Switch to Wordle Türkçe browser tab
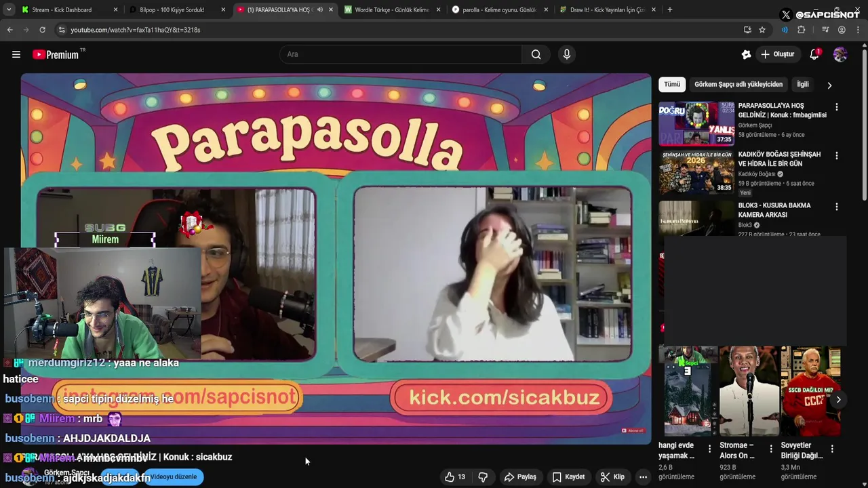 (x=393, y=10)
